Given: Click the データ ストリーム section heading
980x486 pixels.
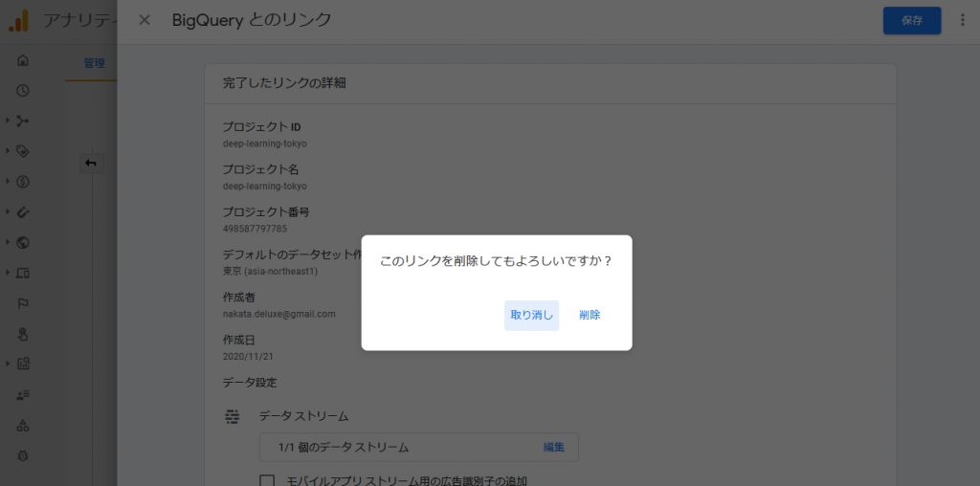Looking at the screenshot, I should click(x=303, y=416).
